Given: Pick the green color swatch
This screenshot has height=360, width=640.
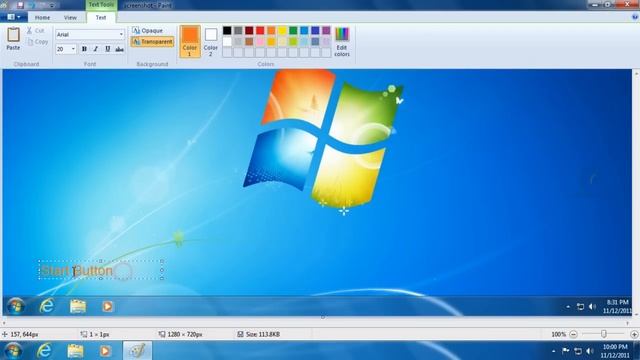Looking at the screenshot, I should [x=293, y=31].
